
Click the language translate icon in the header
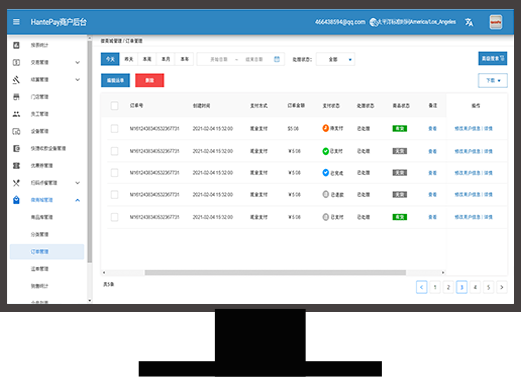[x=469, y=22]
